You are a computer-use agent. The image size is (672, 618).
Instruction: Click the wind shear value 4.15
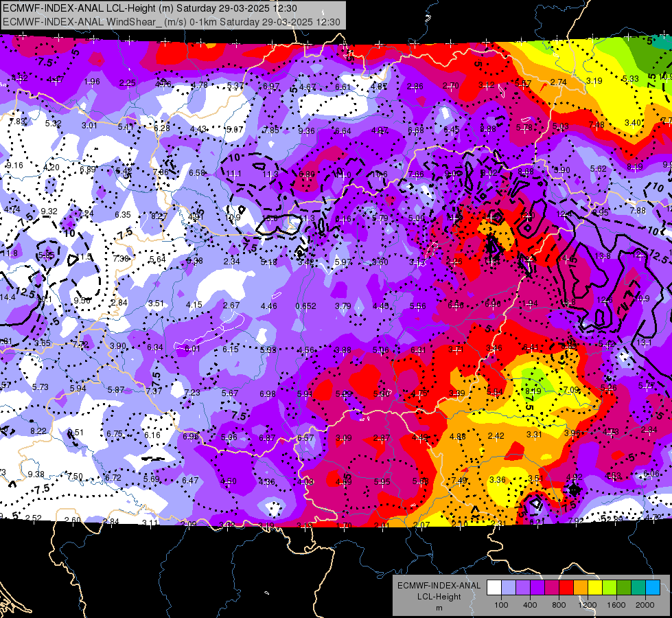[x=194, y=304]
